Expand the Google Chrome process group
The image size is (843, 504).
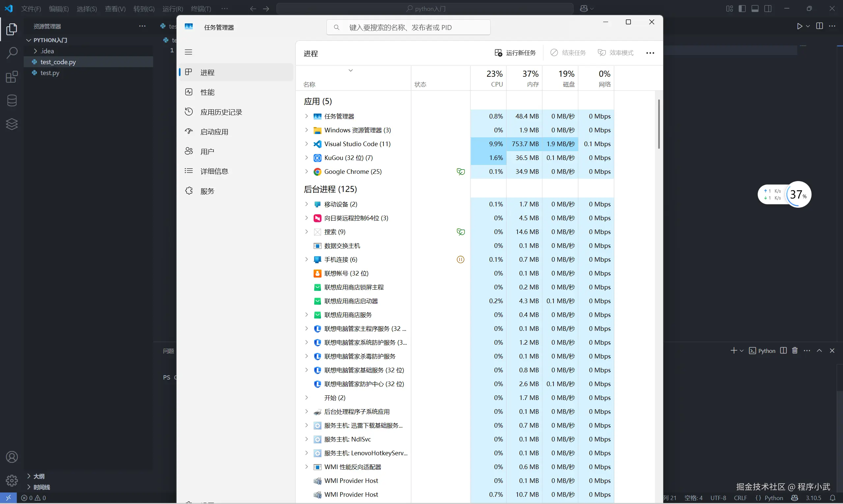click(x=306, y=172)
